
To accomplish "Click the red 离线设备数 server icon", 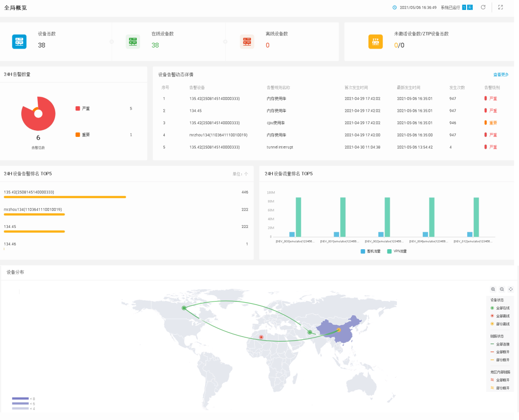I will [247, 42].
